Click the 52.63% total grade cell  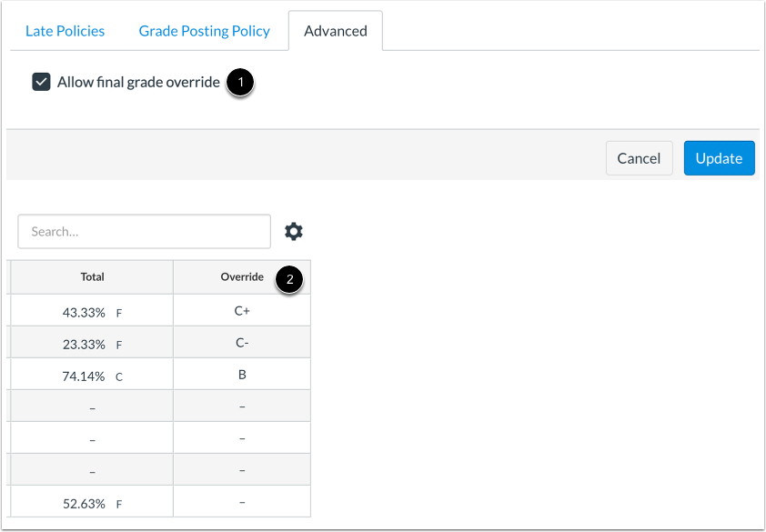pyautogui.click(x=92, y=501)
